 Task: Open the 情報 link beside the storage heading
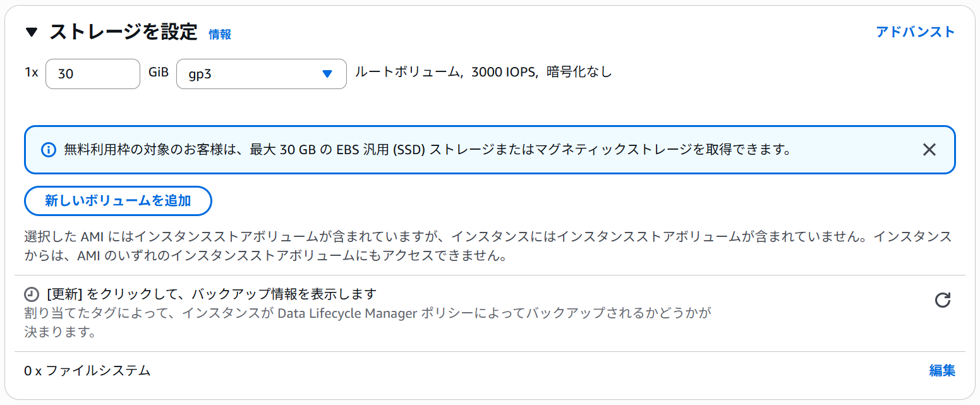coord(220,35)
